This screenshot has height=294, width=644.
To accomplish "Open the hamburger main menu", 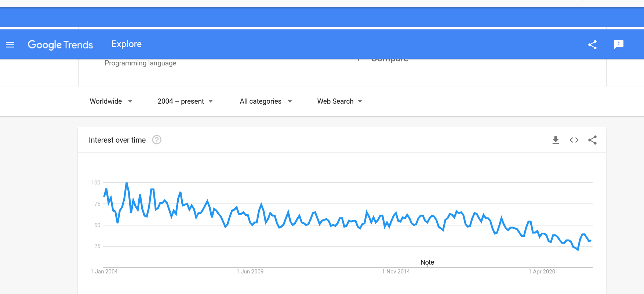I will tap(10, 44).
